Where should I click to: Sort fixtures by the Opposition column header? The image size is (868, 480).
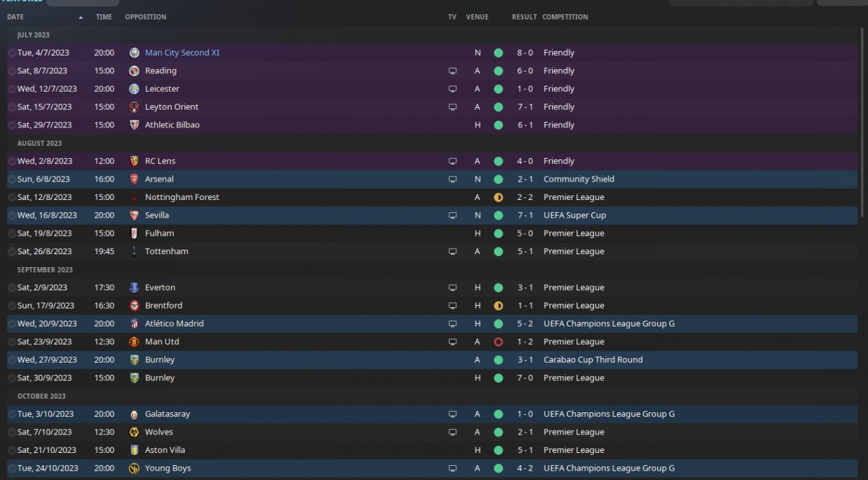(145, 17)
